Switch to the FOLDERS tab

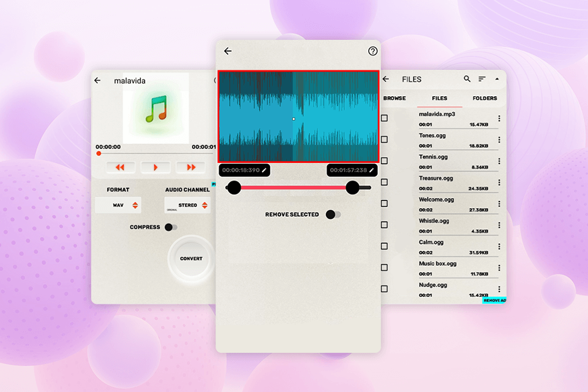coord(484,98)
